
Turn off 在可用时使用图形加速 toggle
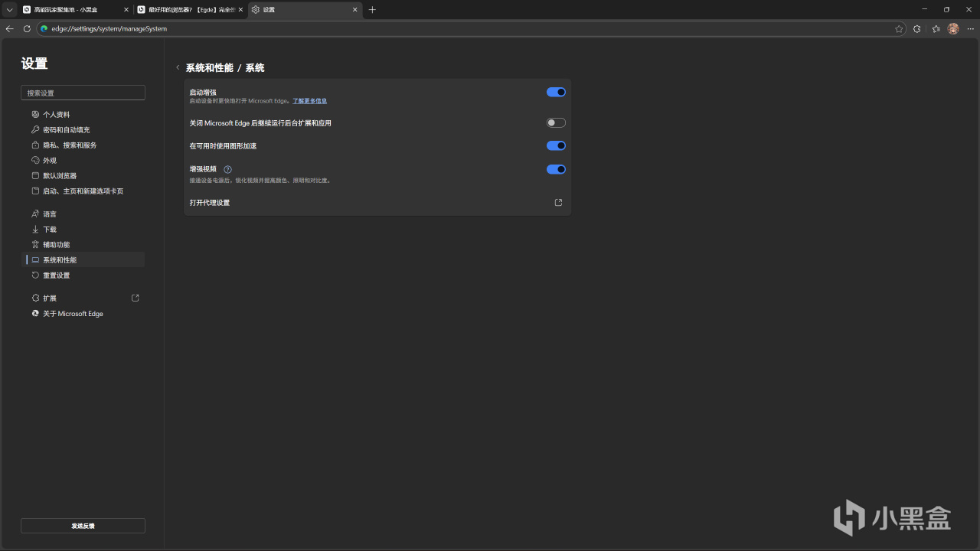click(556, 145)
